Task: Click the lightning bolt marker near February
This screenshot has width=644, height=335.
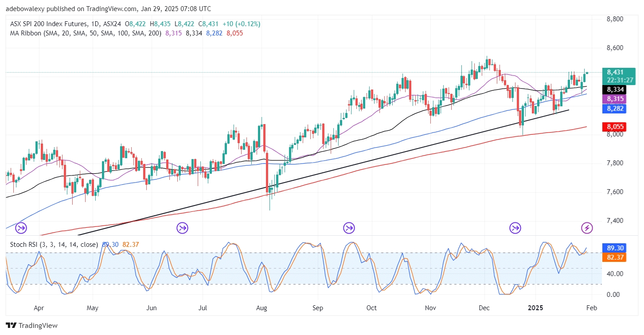Action: [x=587, y=228]
